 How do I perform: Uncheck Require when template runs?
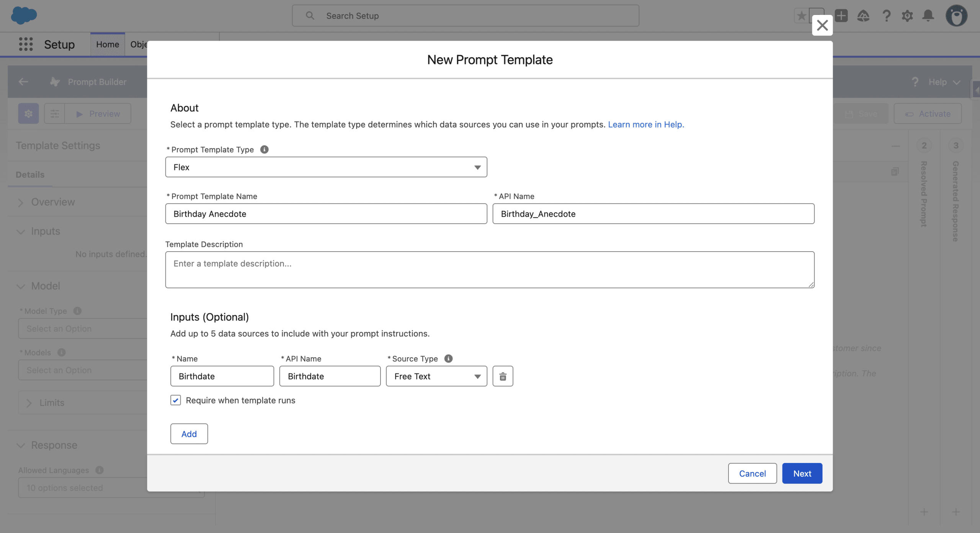tap(176, 400)
